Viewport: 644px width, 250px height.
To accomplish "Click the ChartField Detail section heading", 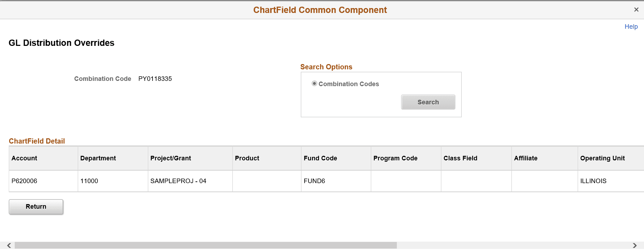I will click(36, 141).
